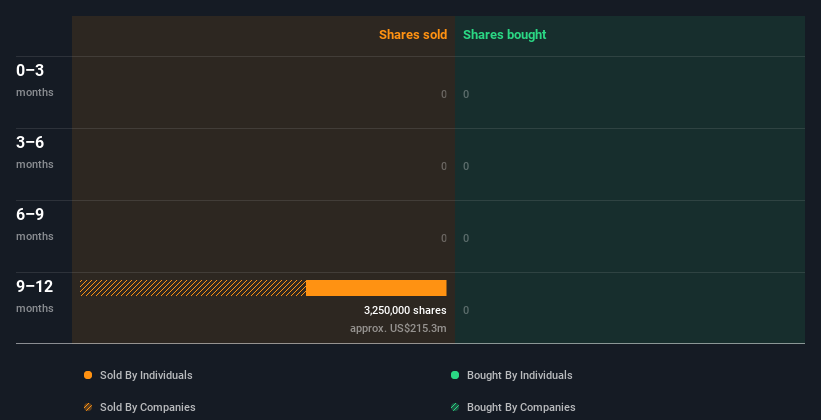Click the hatched orange bar segment

coord(192,288)
